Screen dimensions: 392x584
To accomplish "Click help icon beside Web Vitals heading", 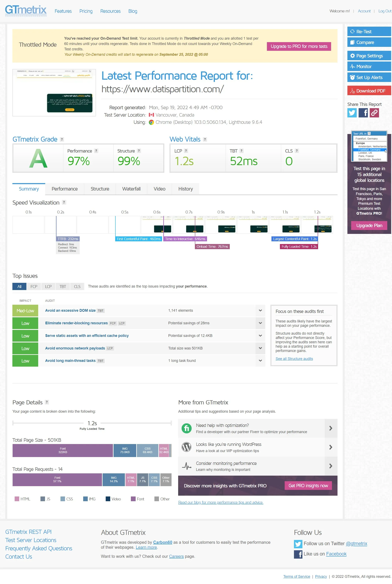I will 205,140.
